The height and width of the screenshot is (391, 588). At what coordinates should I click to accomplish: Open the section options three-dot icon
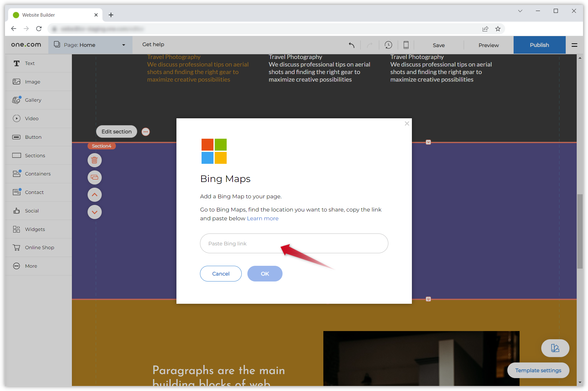pyautogui.click(x=146, y=132)
